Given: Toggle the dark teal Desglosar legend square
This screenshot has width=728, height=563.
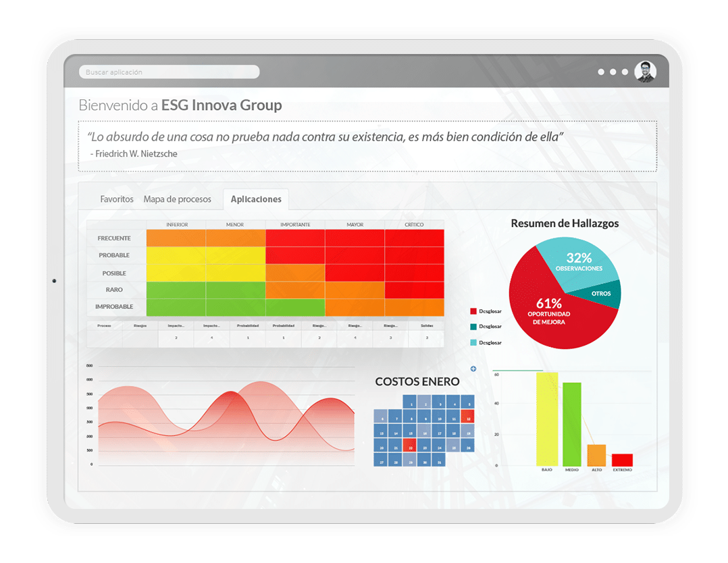Looking at the screenshot, I should coord(473,326).
